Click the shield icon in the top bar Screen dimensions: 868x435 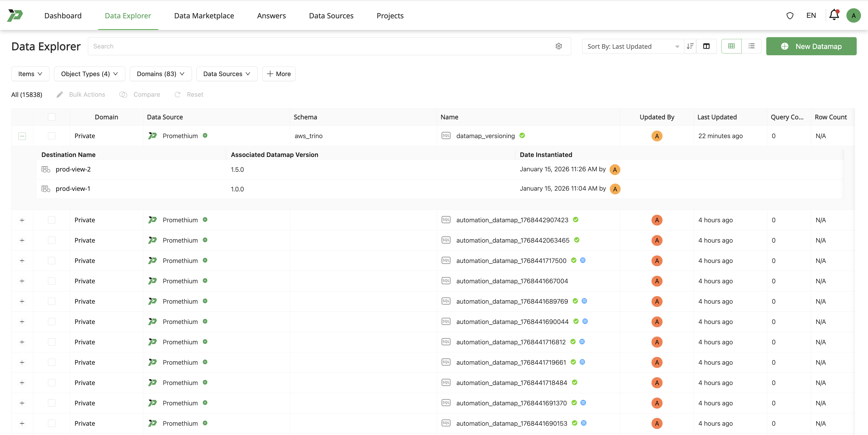click(790, 16)
